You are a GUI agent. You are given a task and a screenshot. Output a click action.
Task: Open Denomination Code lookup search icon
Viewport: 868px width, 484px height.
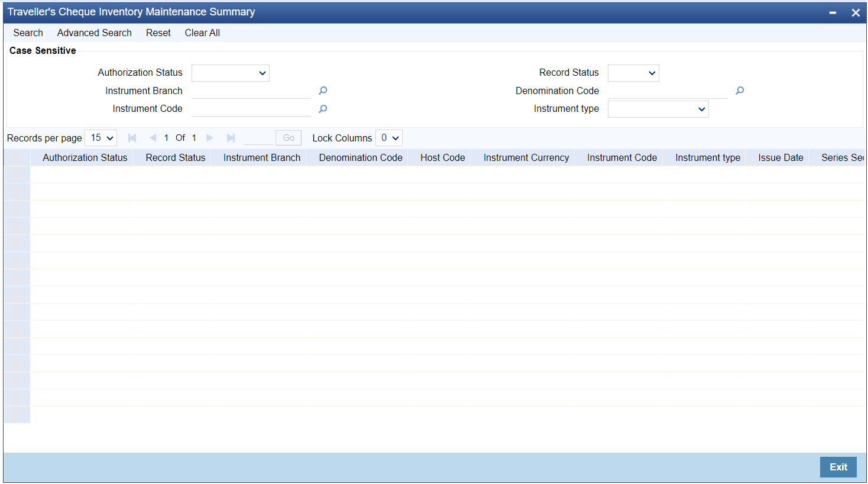[x=740, y=91]
